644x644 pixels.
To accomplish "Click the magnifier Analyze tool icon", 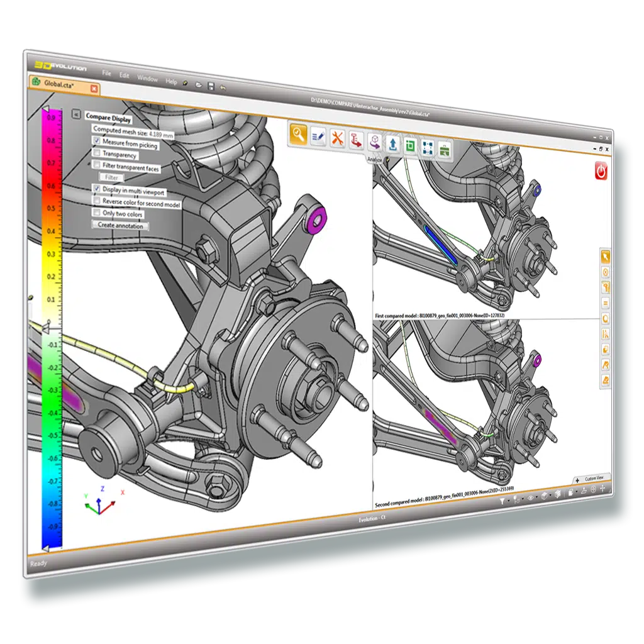I will [298, 133].
